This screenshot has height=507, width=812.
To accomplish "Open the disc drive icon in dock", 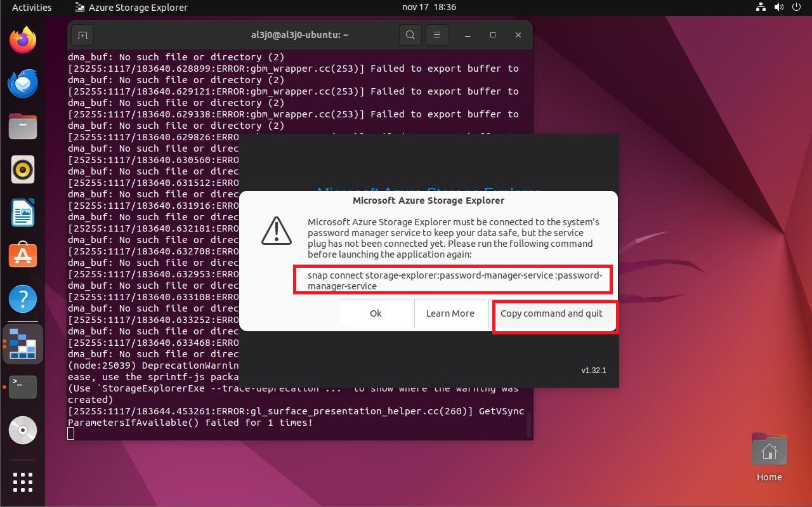I will [23, 430].
